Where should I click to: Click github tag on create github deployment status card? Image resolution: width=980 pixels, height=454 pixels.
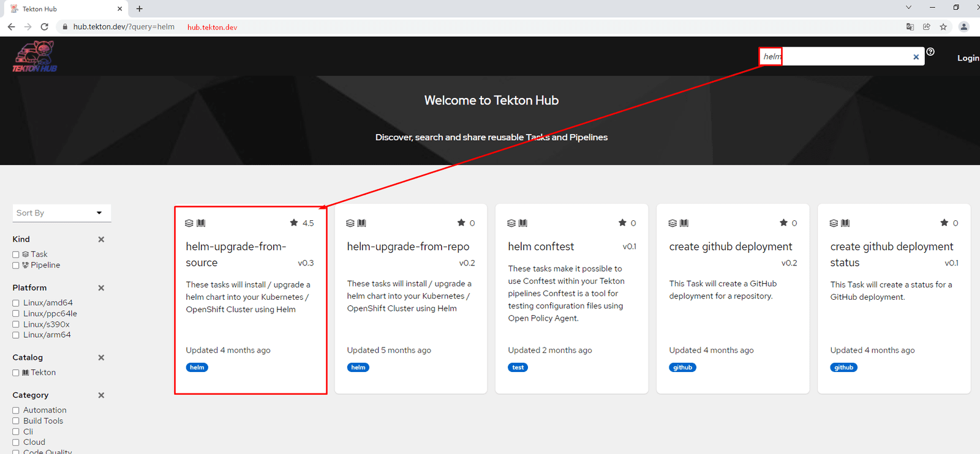point(843,368)
